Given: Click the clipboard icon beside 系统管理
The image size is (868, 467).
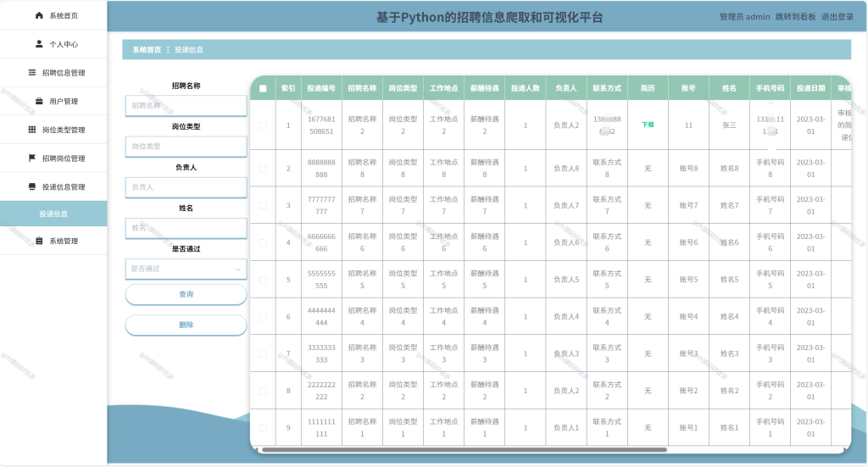Looking at the screenshot, I should (x=39, y=241).
